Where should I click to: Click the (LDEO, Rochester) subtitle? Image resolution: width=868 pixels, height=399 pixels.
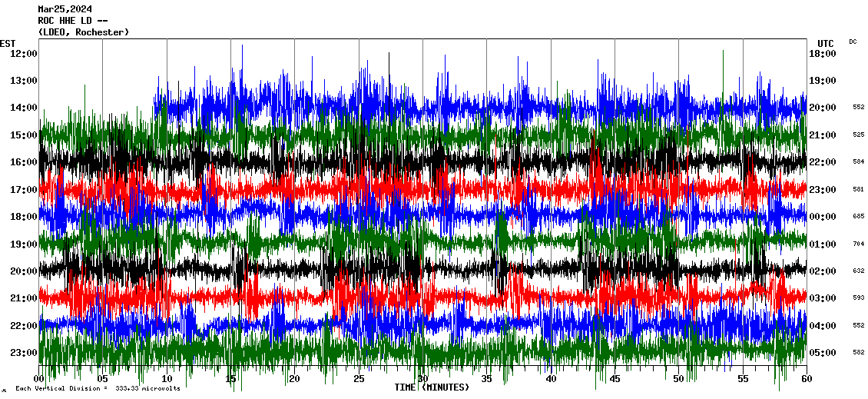(x=83, y=32)
